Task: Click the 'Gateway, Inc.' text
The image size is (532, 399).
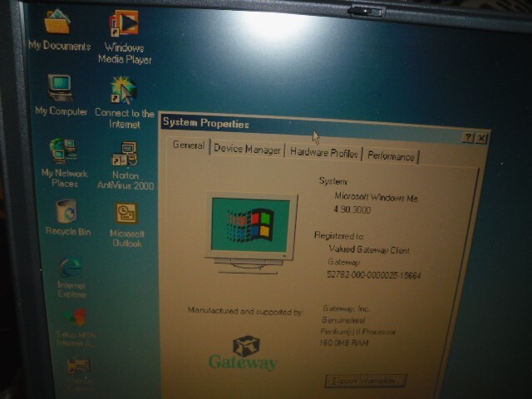Action: [346, 308]
